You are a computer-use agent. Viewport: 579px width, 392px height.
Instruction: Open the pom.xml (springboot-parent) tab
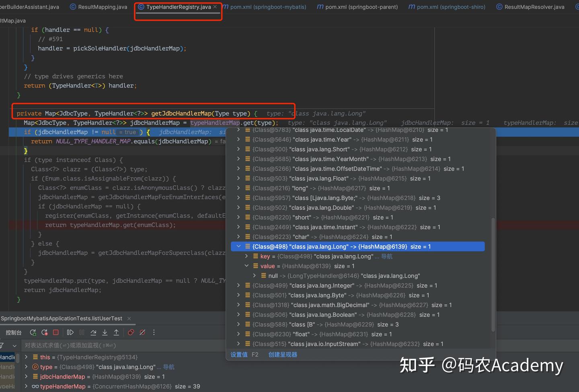click(x=357, y=7)
